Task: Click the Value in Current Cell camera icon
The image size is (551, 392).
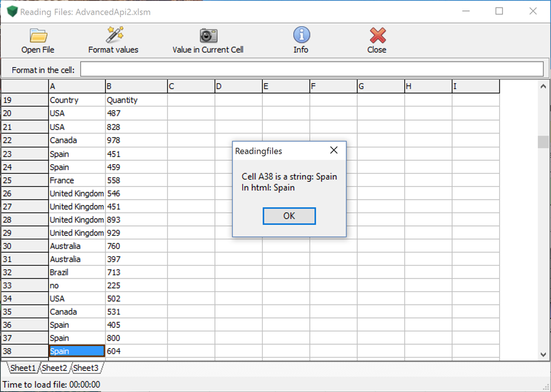Action: tap(208, 36)
